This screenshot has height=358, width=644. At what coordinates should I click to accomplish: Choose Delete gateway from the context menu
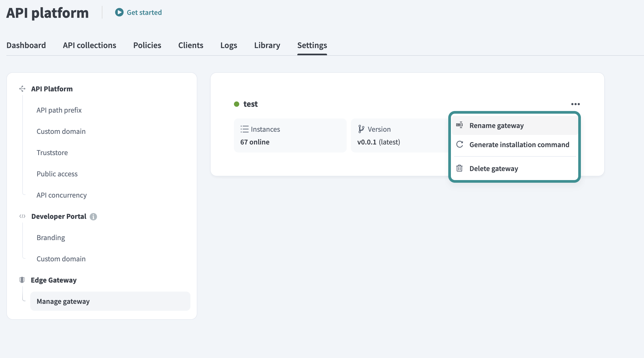tap(494, 168)
